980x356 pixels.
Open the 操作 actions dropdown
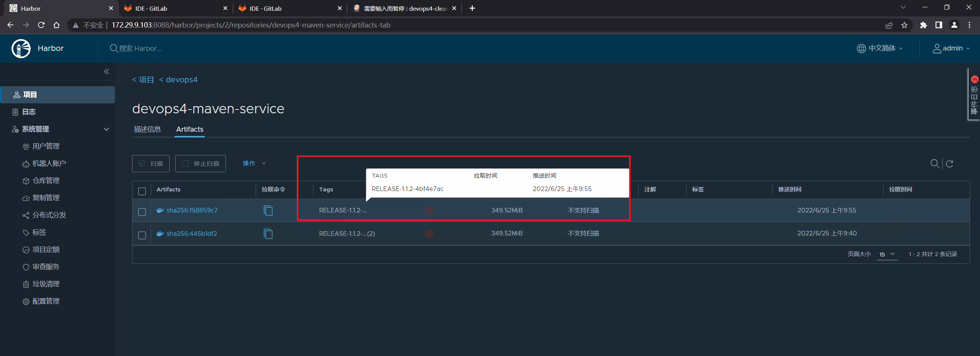(x=254, y=163)
